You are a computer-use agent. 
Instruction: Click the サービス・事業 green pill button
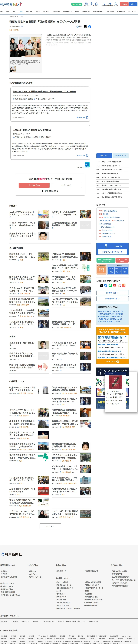click(x=77, y=4)
